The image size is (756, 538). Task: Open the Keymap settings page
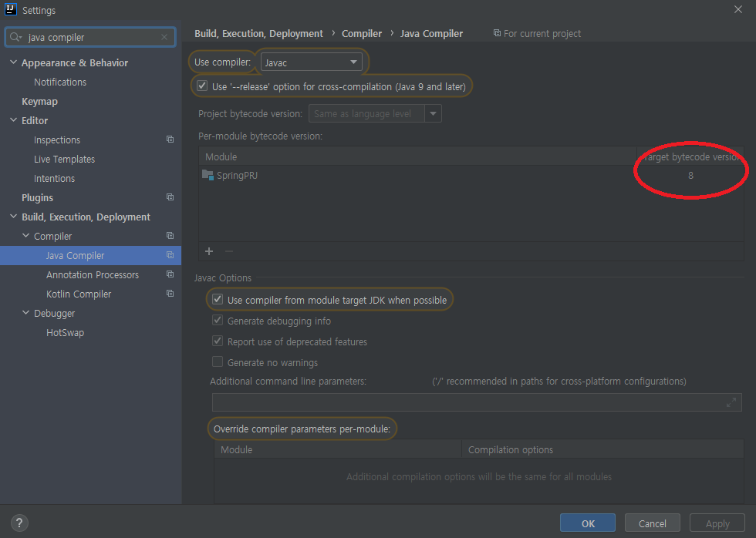(x=39, y=101)
